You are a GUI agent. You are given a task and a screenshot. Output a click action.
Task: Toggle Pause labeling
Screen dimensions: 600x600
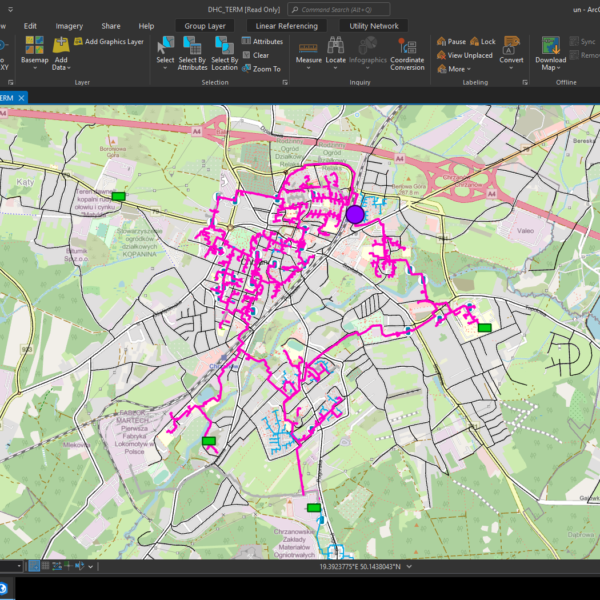[451, 42]
